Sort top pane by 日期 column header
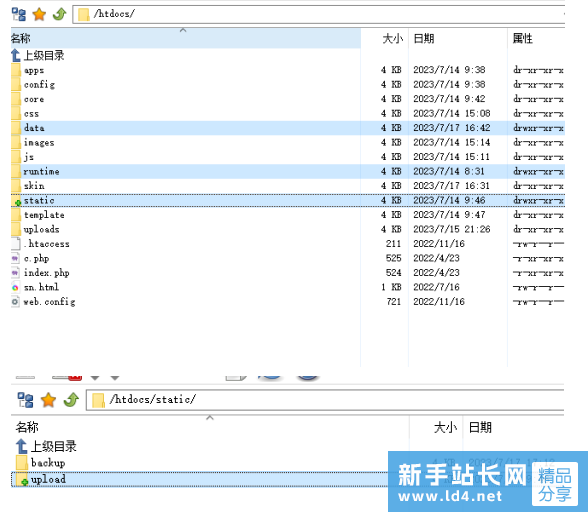Screen dimensions: 588x512 (458, 38)
